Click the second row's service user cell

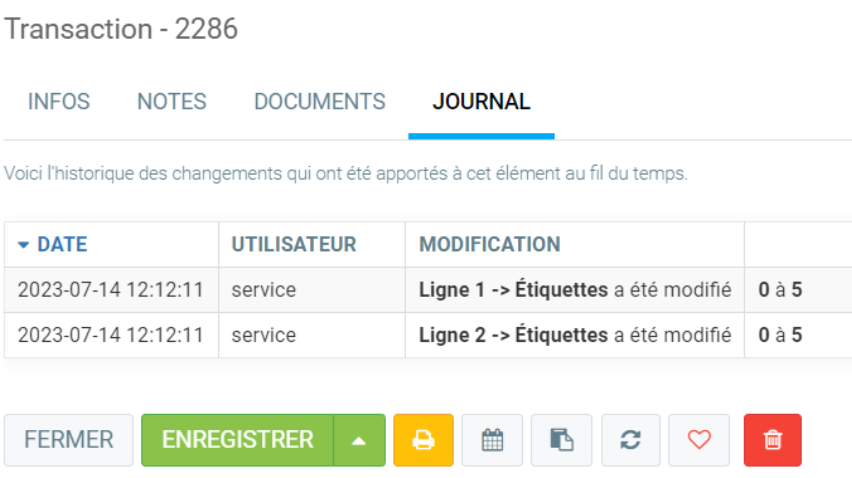click(x=264, y=335)
